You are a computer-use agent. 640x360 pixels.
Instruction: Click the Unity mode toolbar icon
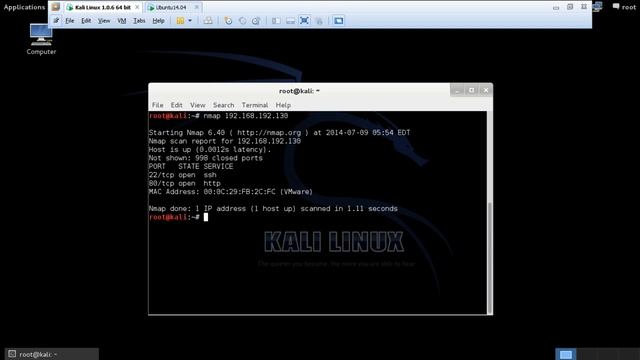coord(319,20)
